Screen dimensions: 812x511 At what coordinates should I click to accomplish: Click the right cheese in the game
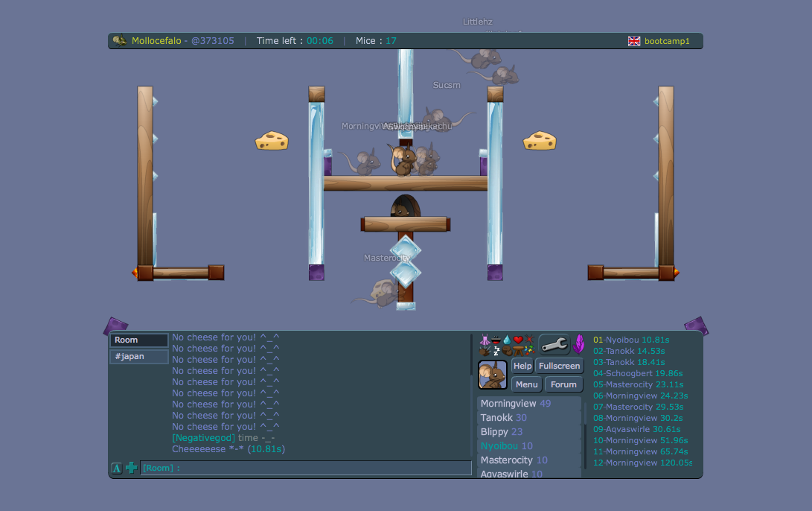click(x=540, y=141)
